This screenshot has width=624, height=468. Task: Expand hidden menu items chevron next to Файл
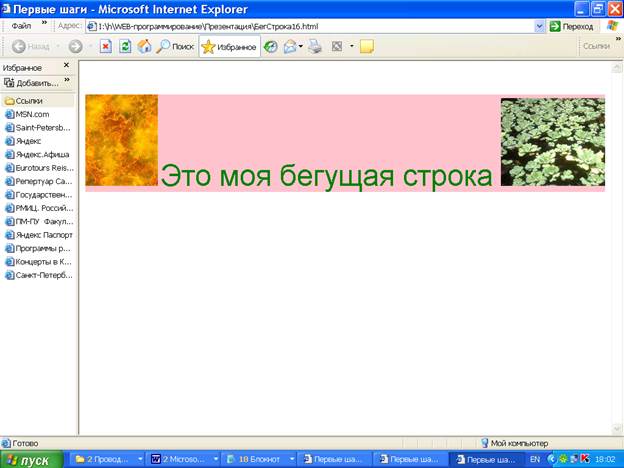[44, 23]
